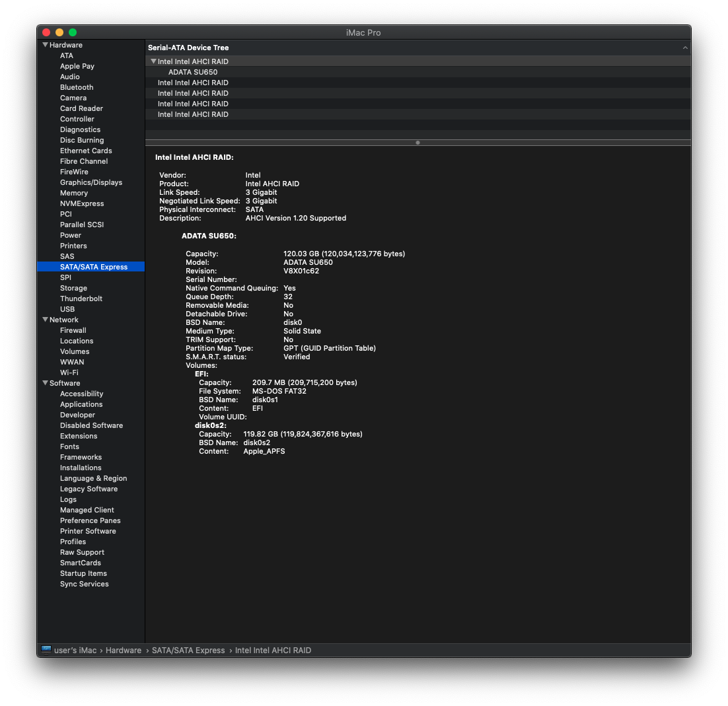Select Printers under Hardware
Screen dimensions: 728x706
pos(73,246)
